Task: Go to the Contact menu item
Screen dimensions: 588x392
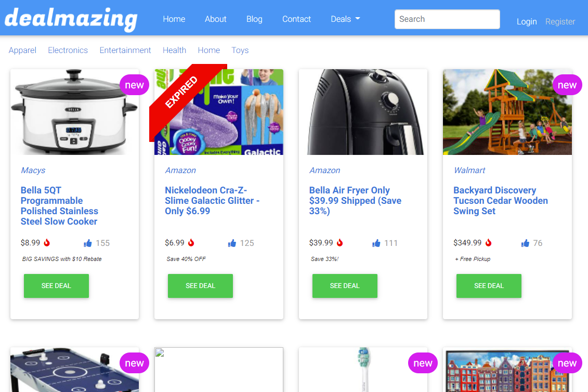Action: point(296,19)
